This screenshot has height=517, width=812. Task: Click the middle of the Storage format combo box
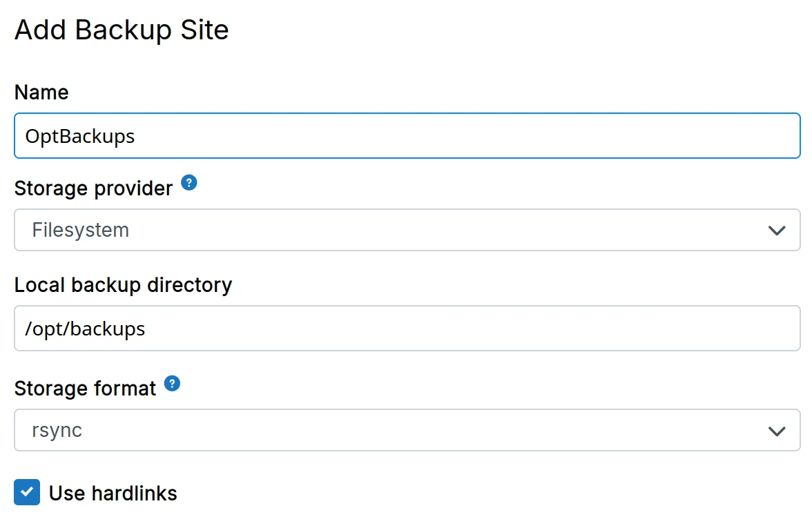pyautogui.click(x=407, y=430)
